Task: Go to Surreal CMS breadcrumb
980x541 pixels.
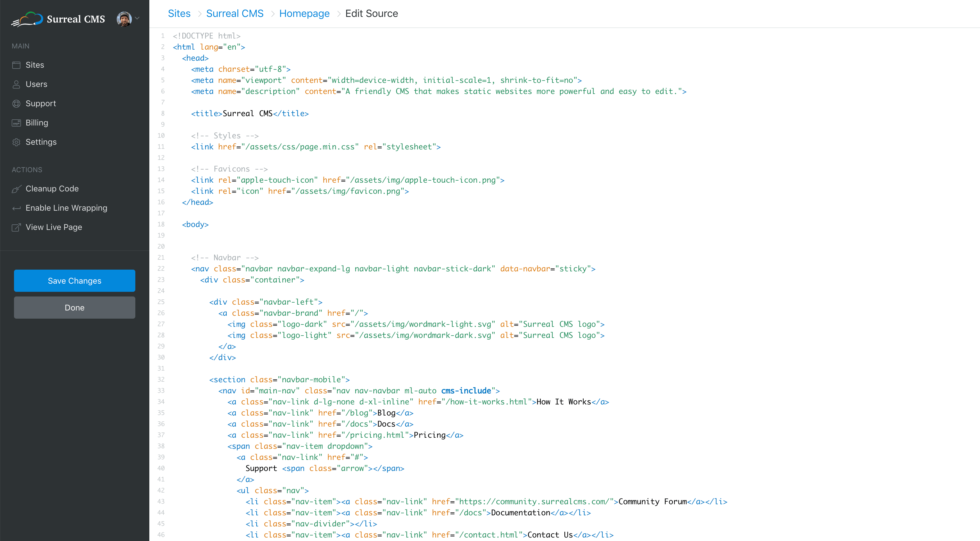Action: pyautogui.click(x=235, y=14)
